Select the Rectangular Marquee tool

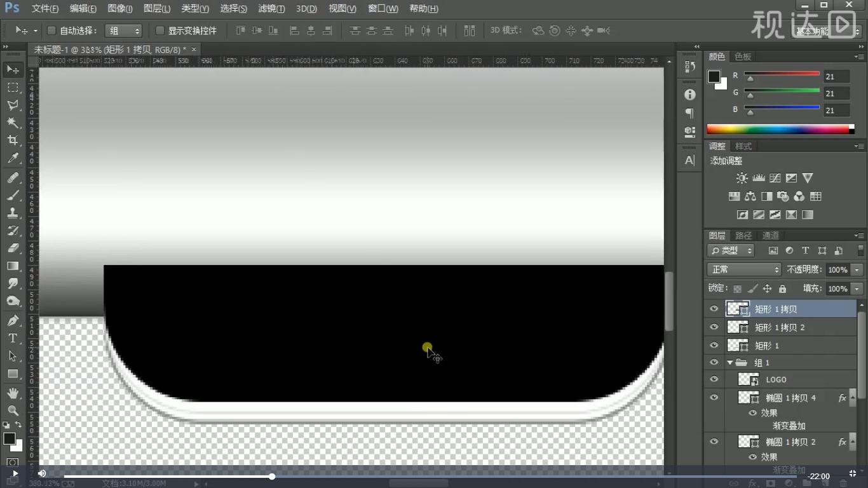coord(13,87)
